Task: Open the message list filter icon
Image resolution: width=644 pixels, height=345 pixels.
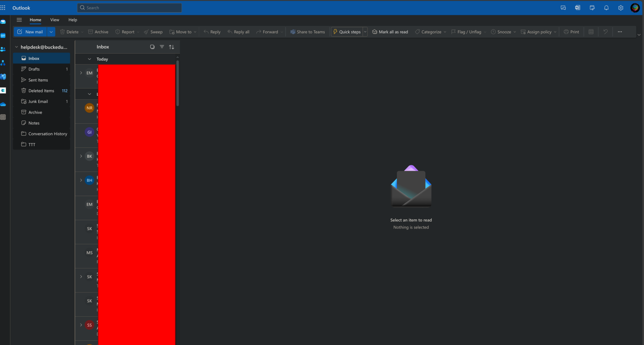Action: coord(162,47)
